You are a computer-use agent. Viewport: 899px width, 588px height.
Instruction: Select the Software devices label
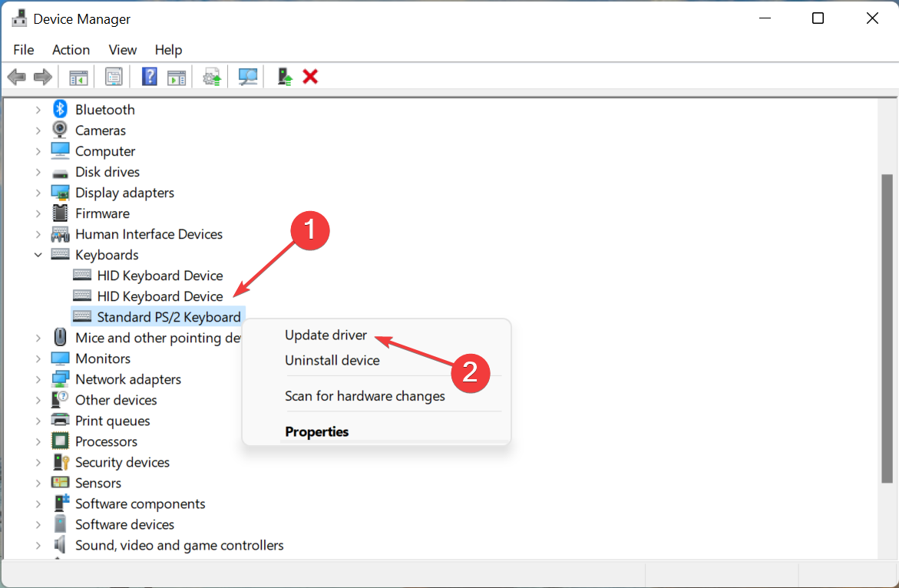click(x=124, y=524)
